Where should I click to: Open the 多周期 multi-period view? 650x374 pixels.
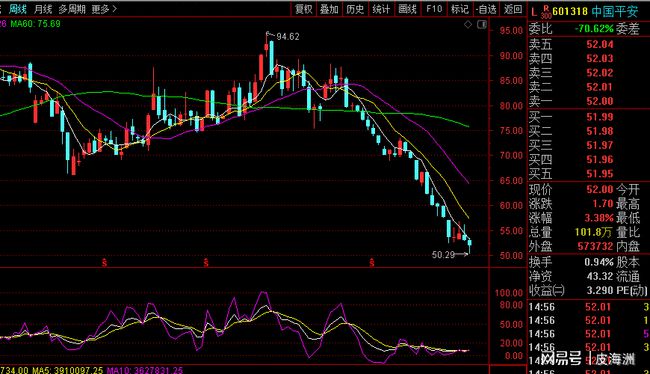pos(72,9)
